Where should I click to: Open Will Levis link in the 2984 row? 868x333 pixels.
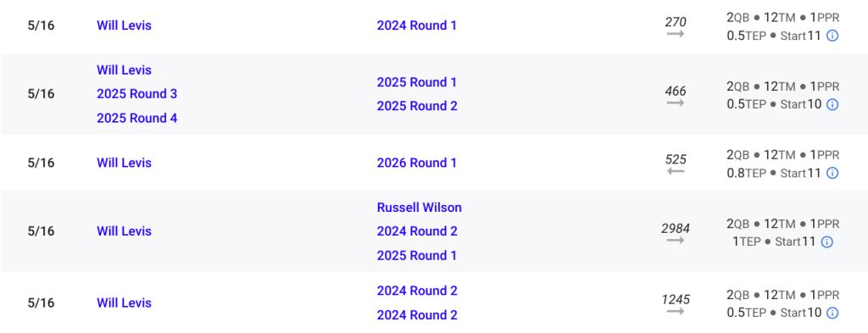[x=124, y=231]
